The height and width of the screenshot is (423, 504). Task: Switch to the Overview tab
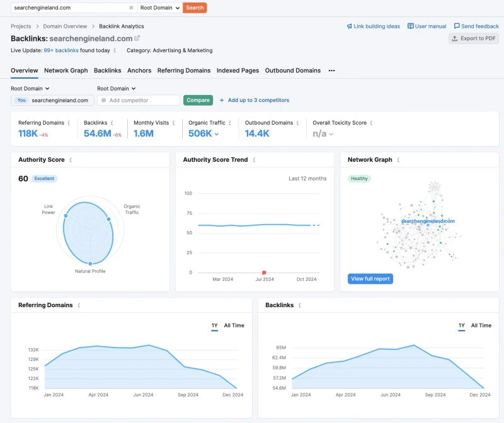[x=25, y=70]
